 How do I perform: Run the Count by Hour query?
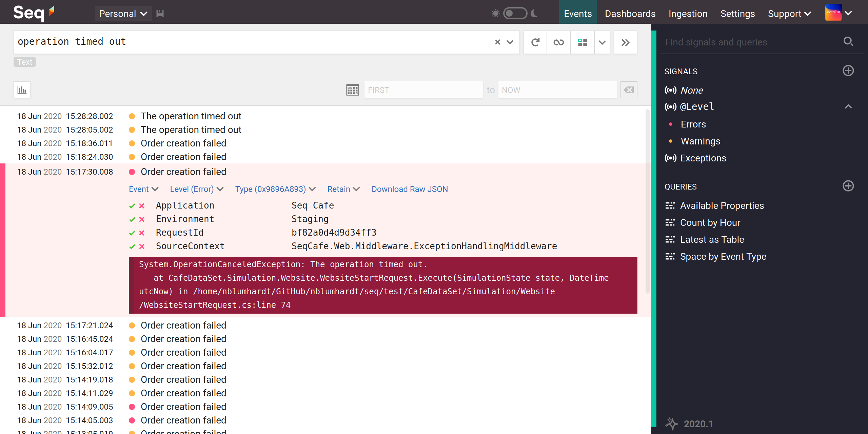pos(710,222)
